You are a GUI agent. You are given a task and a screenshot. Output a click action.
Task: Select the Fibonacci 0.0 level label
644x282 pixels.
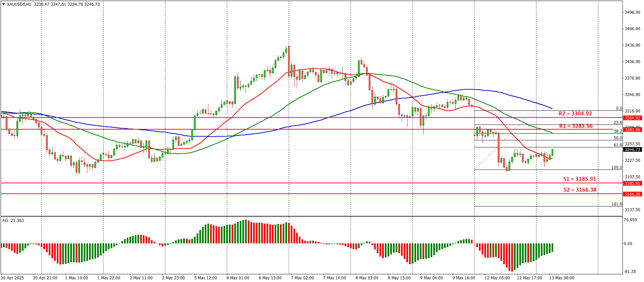pyautogui.click(x=619, y=108)
